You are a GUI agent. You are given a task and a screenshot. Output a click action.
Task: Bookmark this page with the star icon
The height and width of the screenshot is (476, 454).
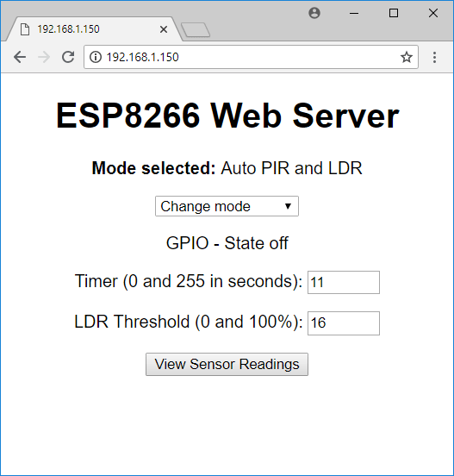(407, 57)
